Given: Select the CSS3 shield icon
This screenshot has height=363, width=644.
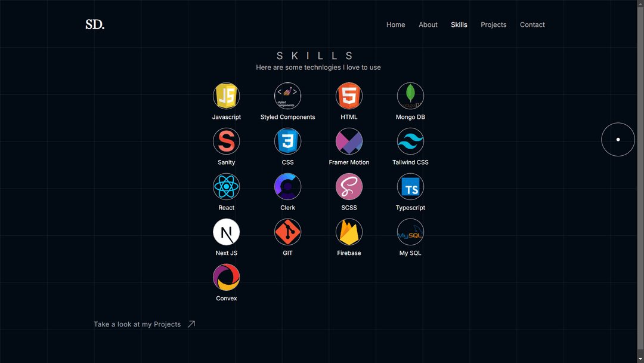Looking at the screenshot, I should pos(287,141).
